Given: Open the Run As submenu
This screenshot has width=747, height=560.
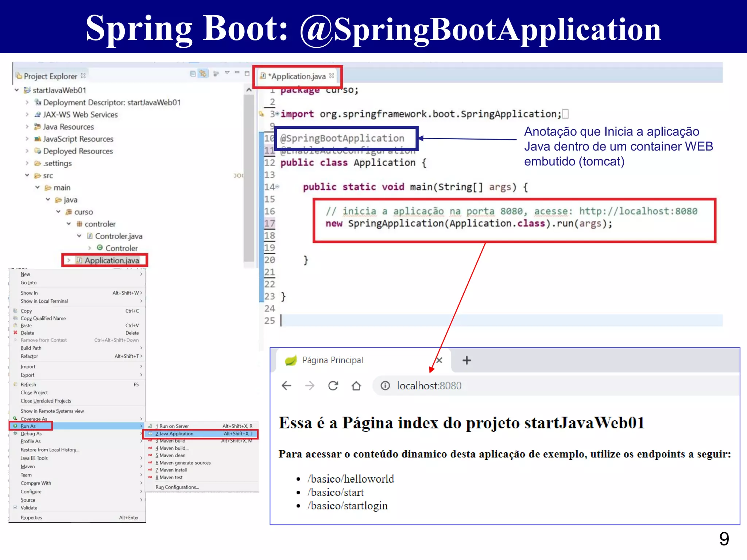Looking at the screenshot, I should pyautogui.click(x=77, y=426).
